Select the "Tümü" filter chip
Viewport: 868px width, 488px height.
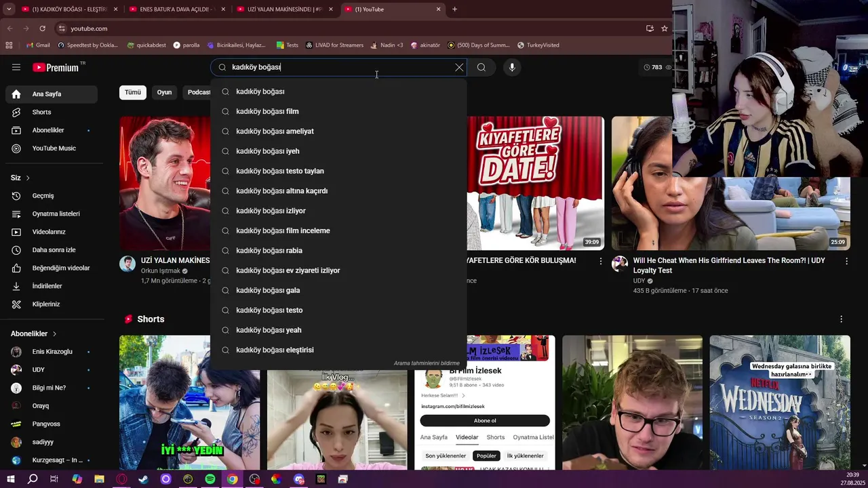coord(133,92)
